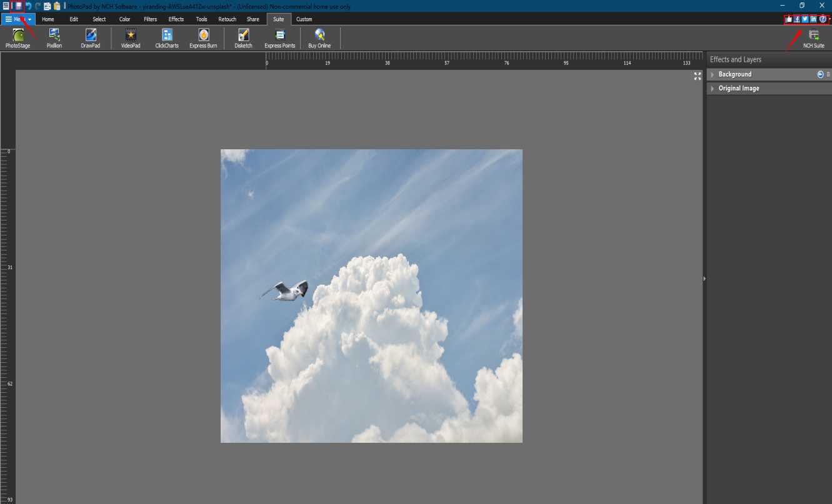Expand the help dropdown arrow
Screen dimensions: 832x504
tap(829, 19)
